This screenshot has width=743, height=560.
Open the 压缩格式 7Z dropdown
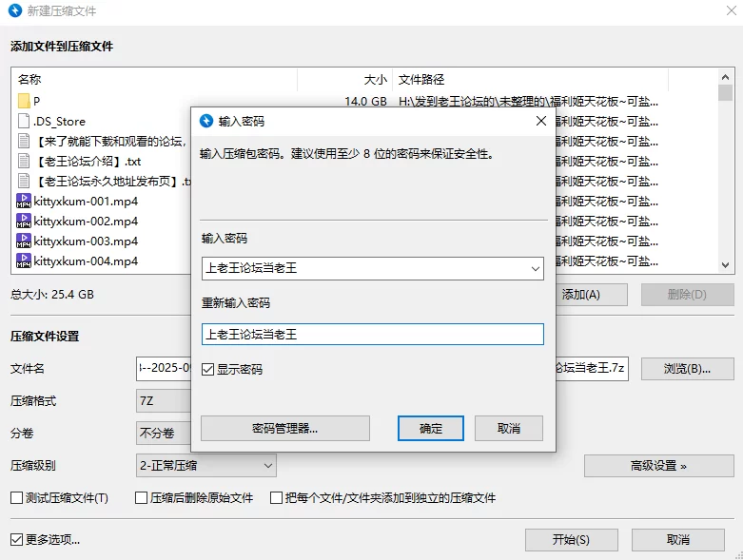click(164, 401)
